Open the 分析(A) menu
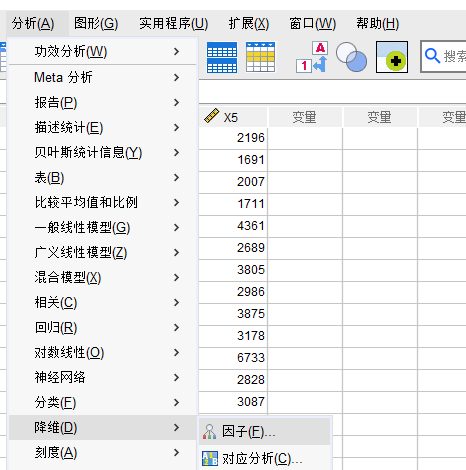Screen dimensions: 466x470 point(33,24)
